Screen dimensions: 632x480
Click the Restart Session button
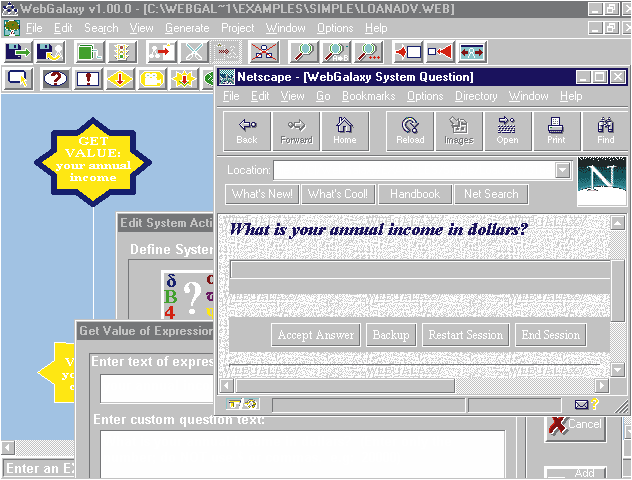465,335
